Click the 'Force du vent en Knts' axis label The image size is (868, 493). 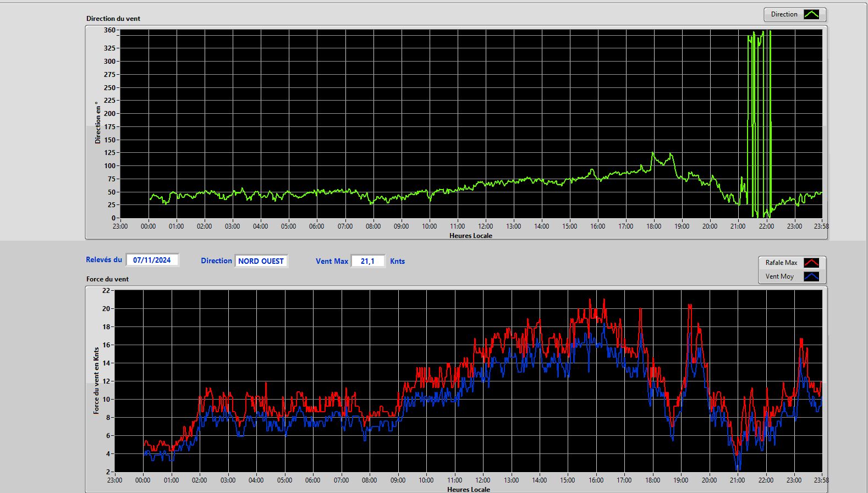point(96,380)
